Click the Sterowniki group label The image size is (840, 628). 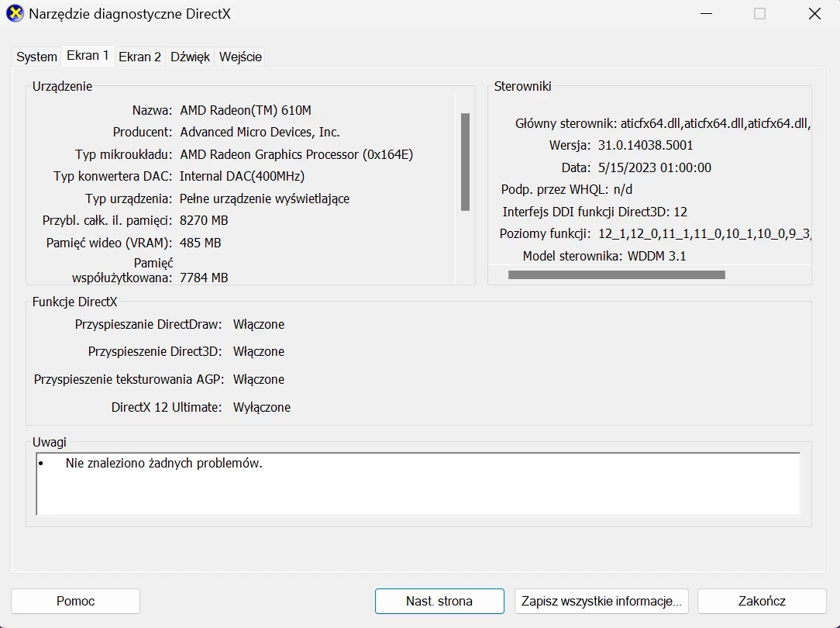[x=523, y=86]
